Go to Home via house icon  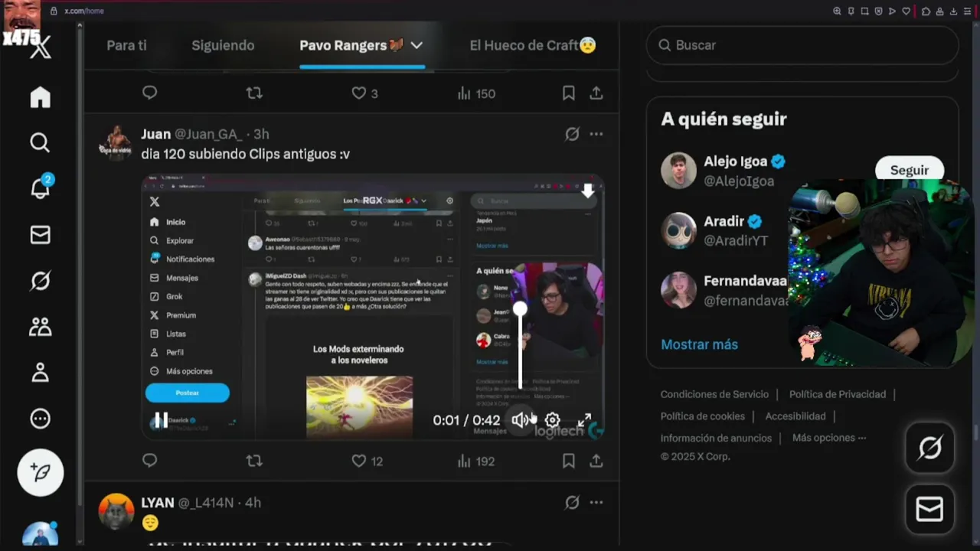point(40,97)
